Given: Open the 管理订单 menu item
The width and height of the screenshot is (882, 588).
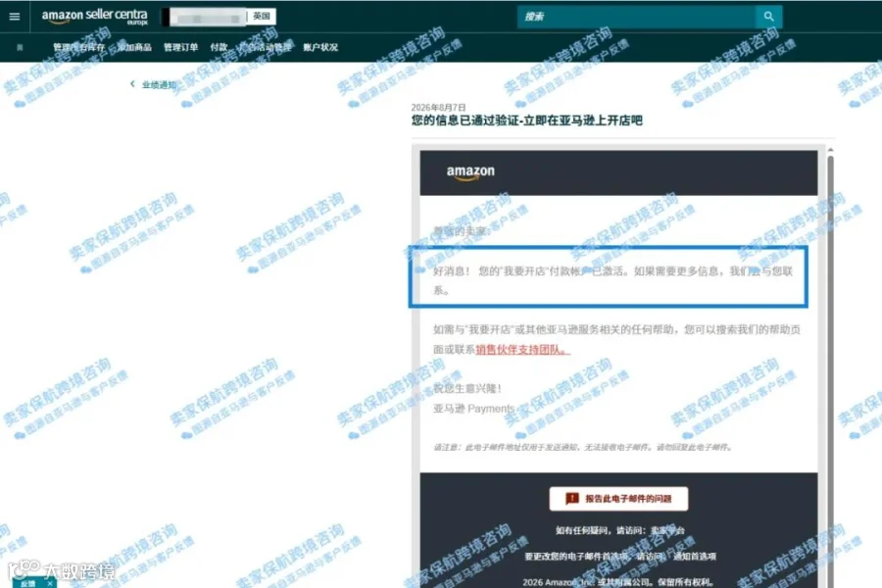Looking at the screenshot, I should [180, 47].
